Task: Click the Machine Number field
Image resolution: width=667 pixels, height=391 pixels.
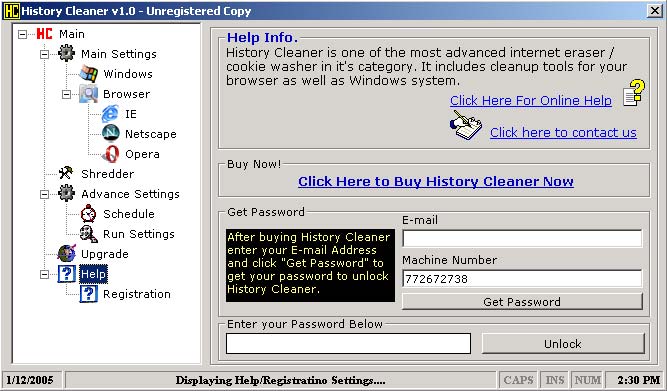Action: (522, 279)
